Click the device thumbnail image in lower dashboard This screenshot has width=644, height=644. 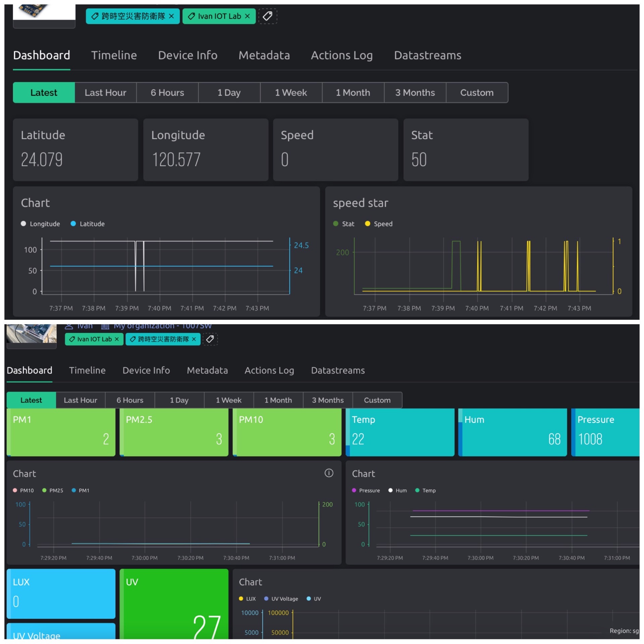pyautogui.click(x=31, y=334)
